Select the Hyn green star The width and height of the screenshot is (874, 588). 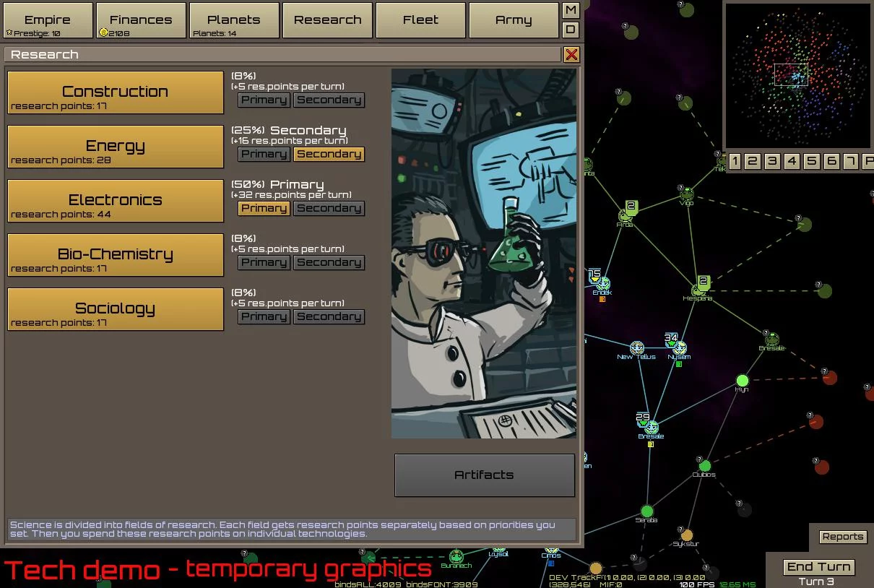pyautogui.click(x=742, y=381)
